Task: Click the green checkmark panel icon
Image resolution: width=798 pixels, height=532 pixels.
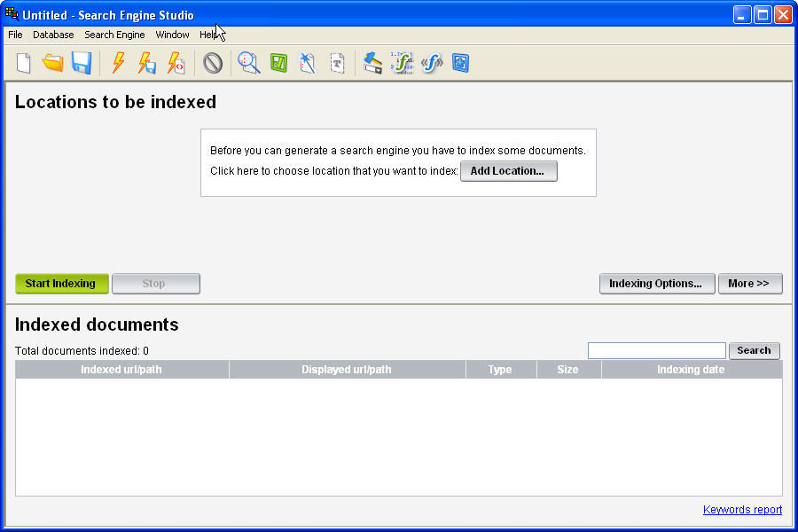Action: (x=278, y=62)
